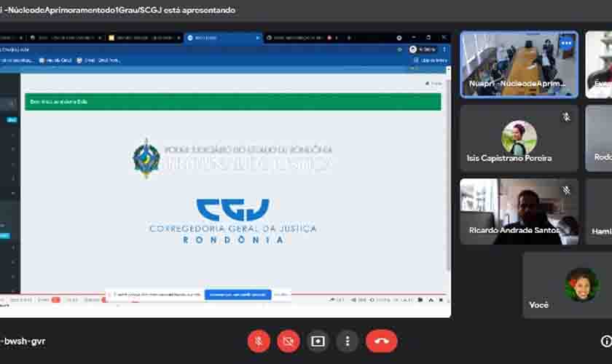Open options on Nuapri presenter tile
Screen dimensions: 612x364
(x=566, y=44)
